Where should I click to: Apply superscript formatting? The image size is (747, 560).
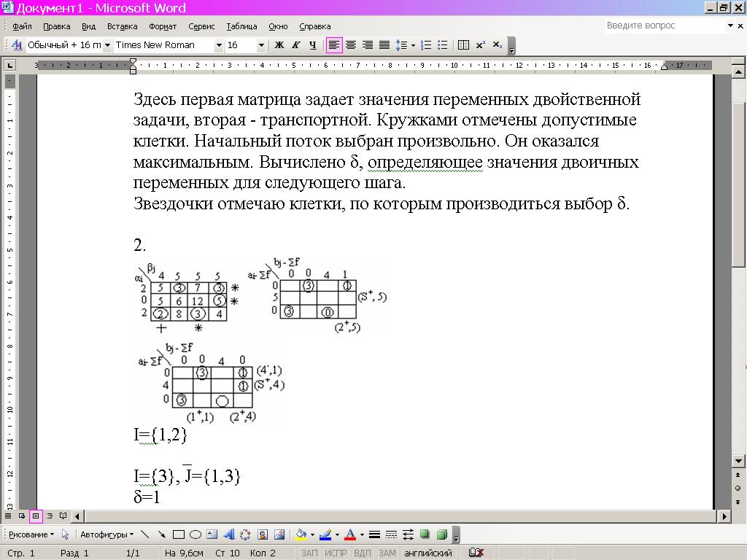pos(481,45)
